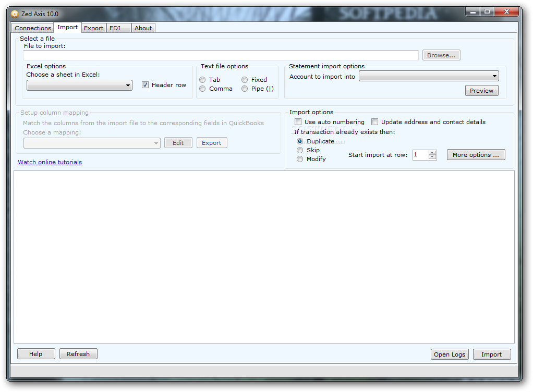Click the Browse... button
The height and width of the screenshot is (392, 533).
[x=441, y=55]
